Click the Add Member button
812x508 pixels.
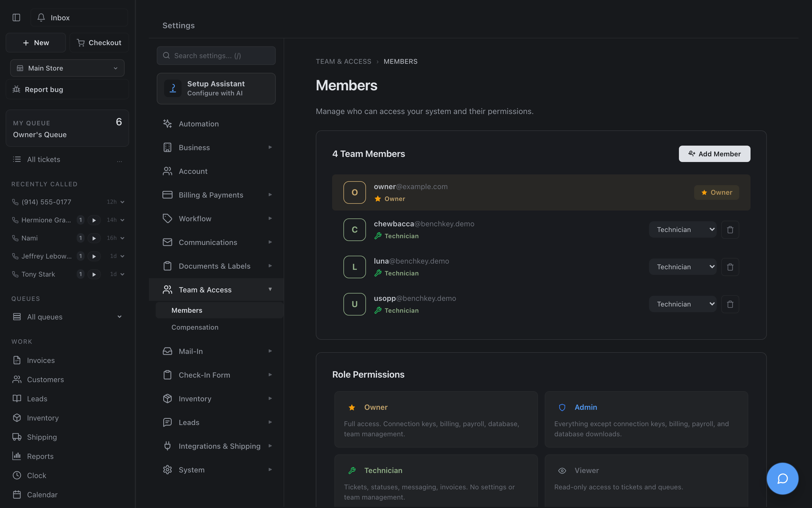[x=714, y=154]
